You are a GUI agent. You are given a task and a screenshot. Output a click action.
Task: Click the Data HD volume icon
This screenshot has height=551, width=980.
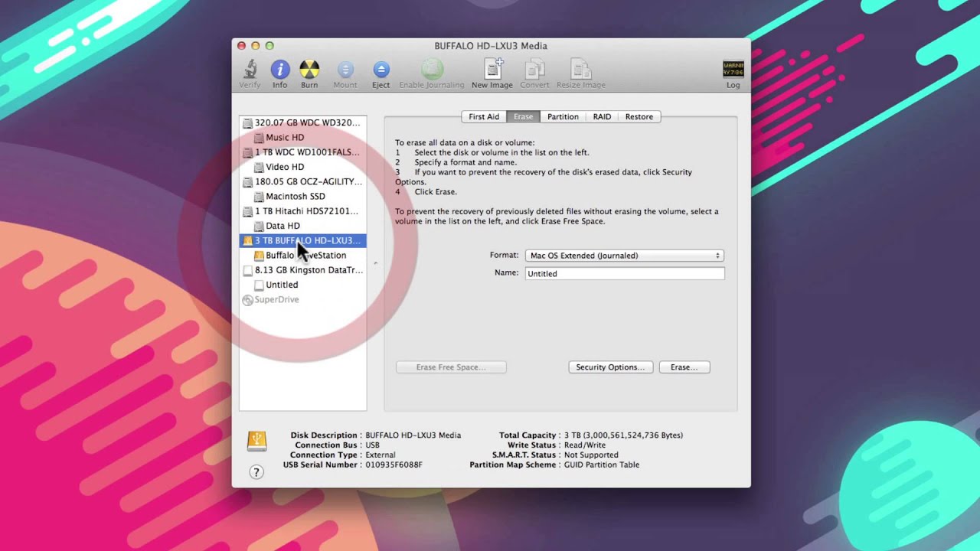[x=259, y=226]
